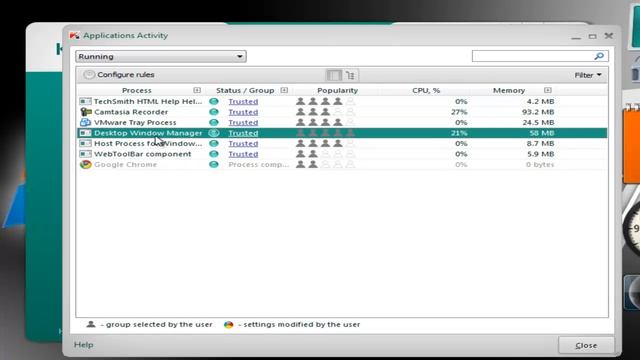This screenshot has width=640, height=360.
Task: Click the search input field
Action: [532, 56]
